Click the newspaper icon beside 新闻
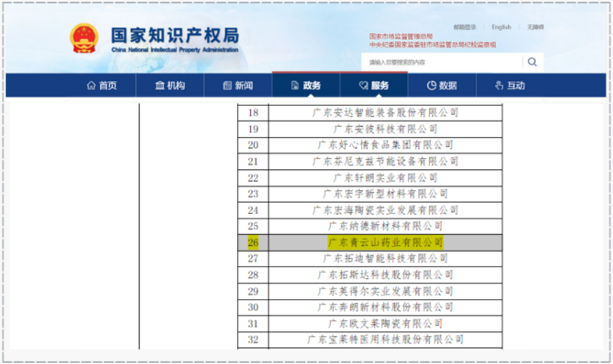Screen dimensions: 613x364 point(227,85)
